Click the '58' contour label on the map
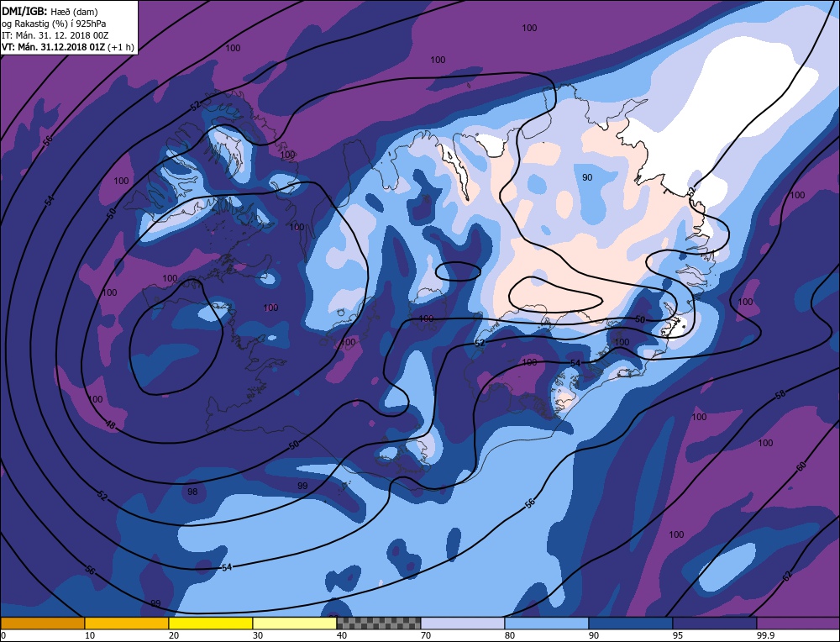The image size is (840, 642). pos(780,394)
